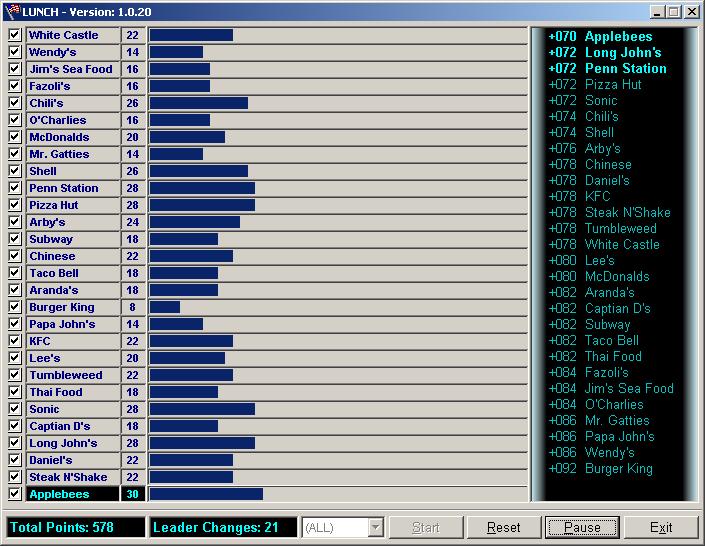Click +086 Wendy's in leaderboard
705x546 pixels.
[x=591, y=452]
